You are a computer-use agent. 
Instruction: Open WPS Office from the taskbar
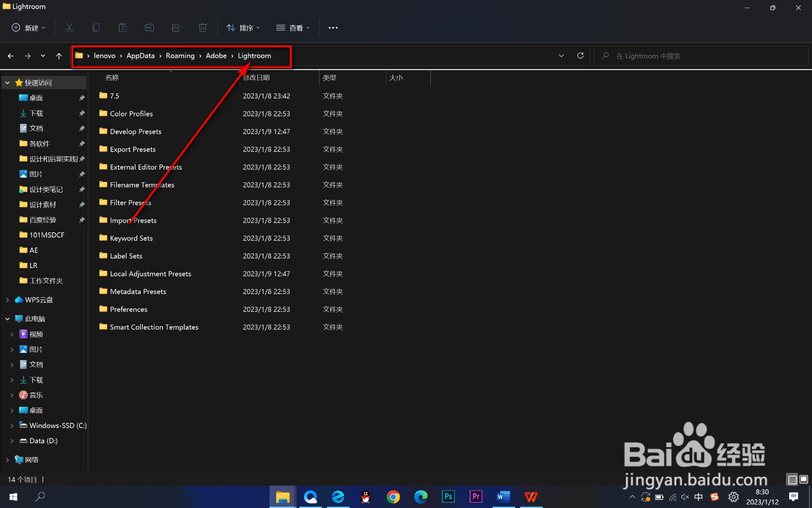tap(531, 496)
